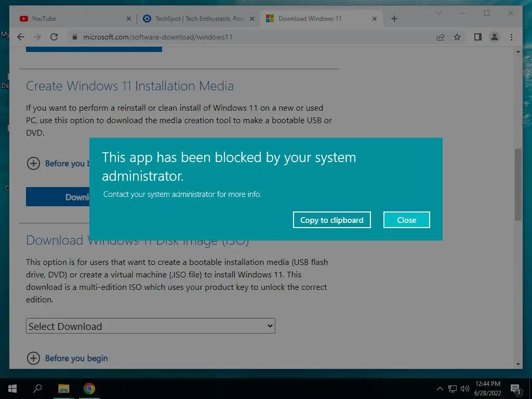Open the taskbar clock and date
This screenshot has height=399, width=532.
coord(487,389)
